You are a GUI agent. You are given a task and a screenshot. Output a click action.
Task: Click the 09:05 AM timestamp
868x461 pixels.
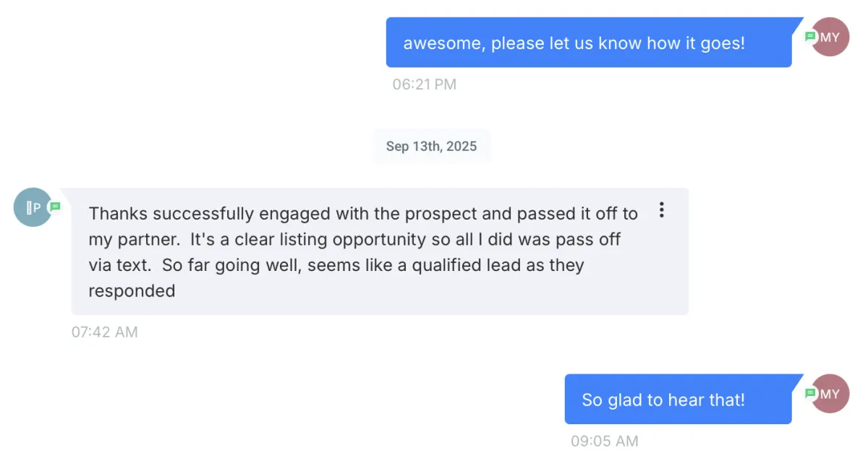(604, 441)
